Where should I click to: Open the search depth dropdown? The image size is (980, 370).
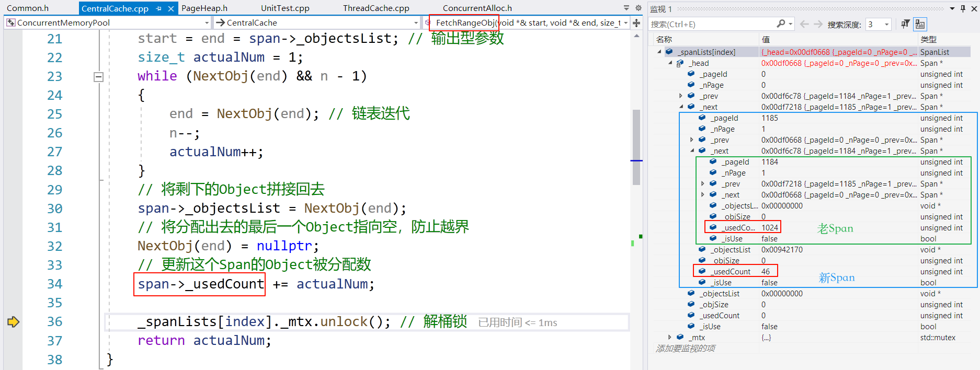886,25
